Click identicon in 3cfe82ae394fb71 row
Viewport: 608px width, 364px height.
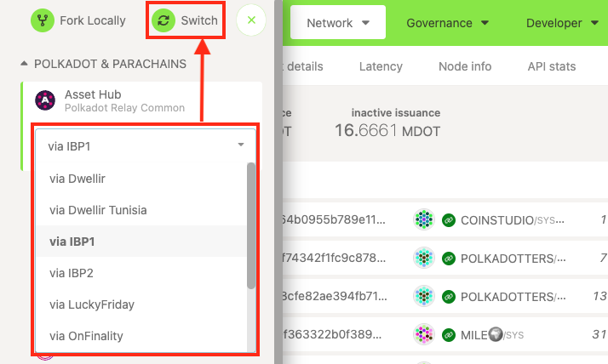tap(424, 296)
